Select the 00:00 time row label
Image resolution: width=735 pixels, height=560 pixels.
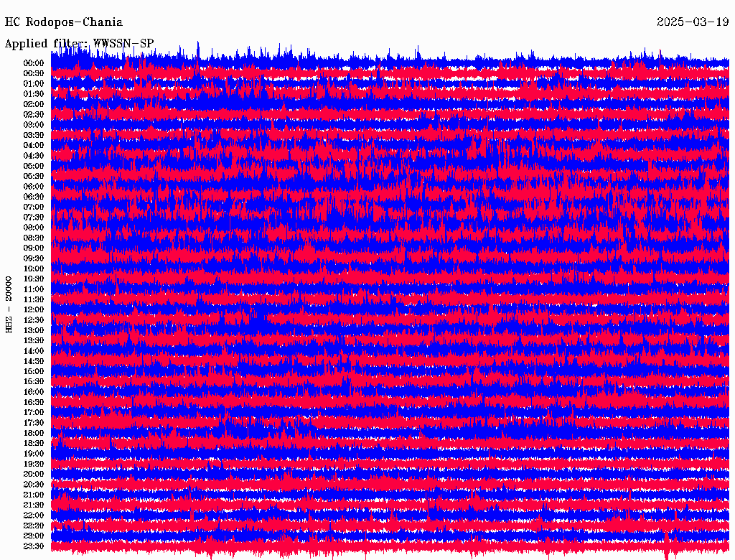34,63
